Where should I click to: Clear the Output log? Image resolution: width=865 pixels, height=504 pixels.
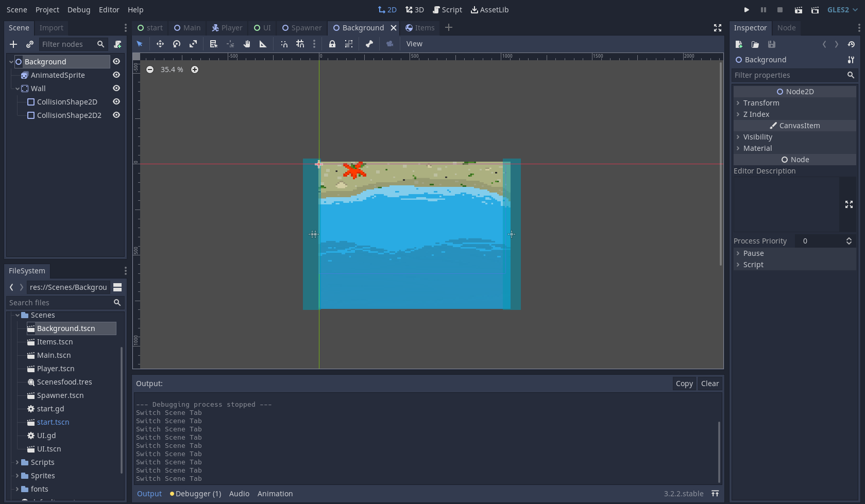(x=709, y=384)
